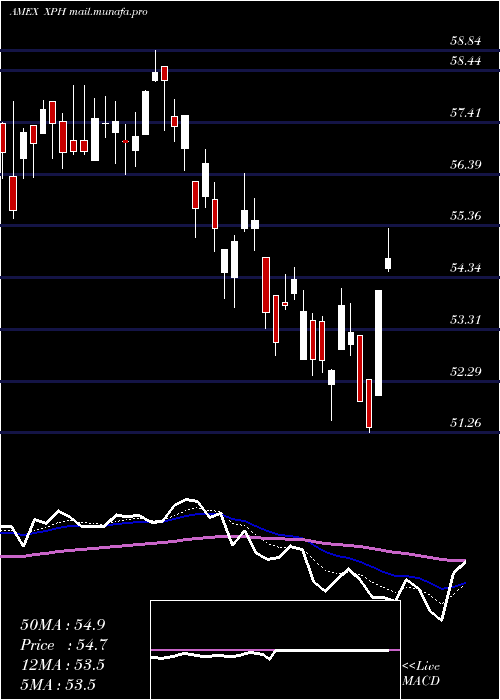This screenshot has width=500, height=700.
Task: Click the 56.39 price level label
Action: point(466,165)
